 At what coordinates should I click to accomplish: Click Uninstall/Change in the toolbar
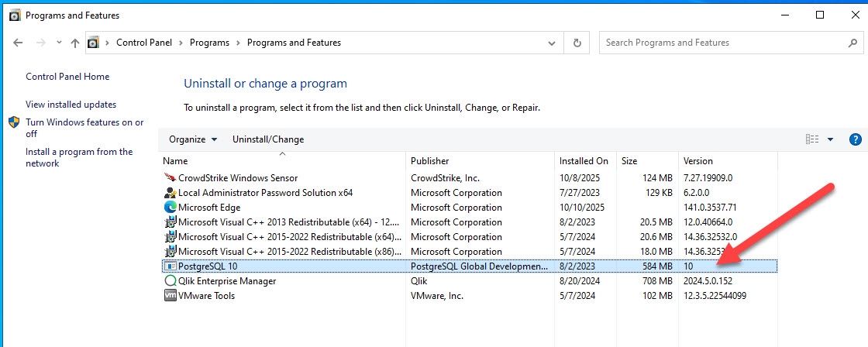268,139
